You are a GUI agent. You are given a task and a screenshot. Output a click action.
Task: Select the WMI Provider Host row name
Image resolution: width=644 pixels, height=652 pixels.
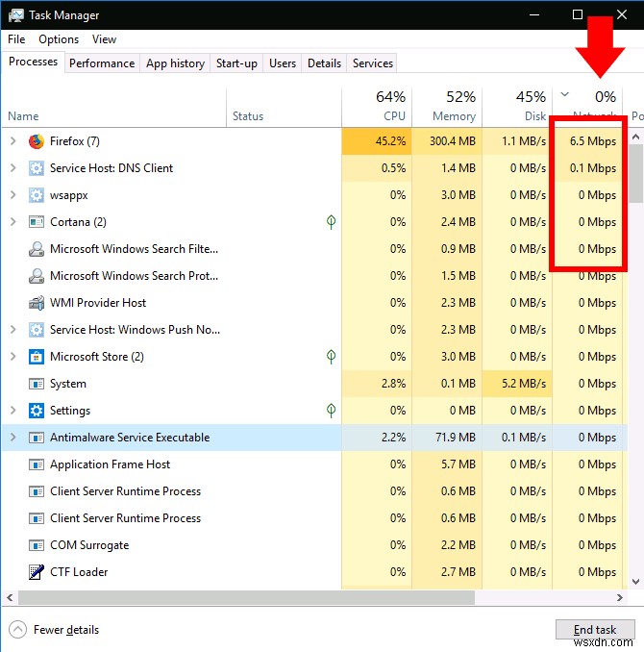pos(98,303)
